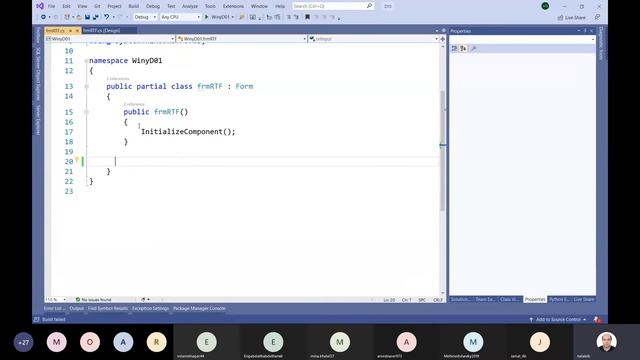Click the InitializeComponent(); code line
The width and height of the screenshot is (640, 360).
188,132
